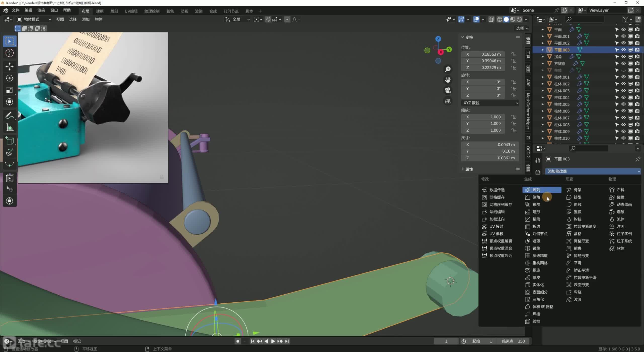This screenshot has width=644, height=352.
Task: Click the pan view hand icon
Action: tap(448, 80)
